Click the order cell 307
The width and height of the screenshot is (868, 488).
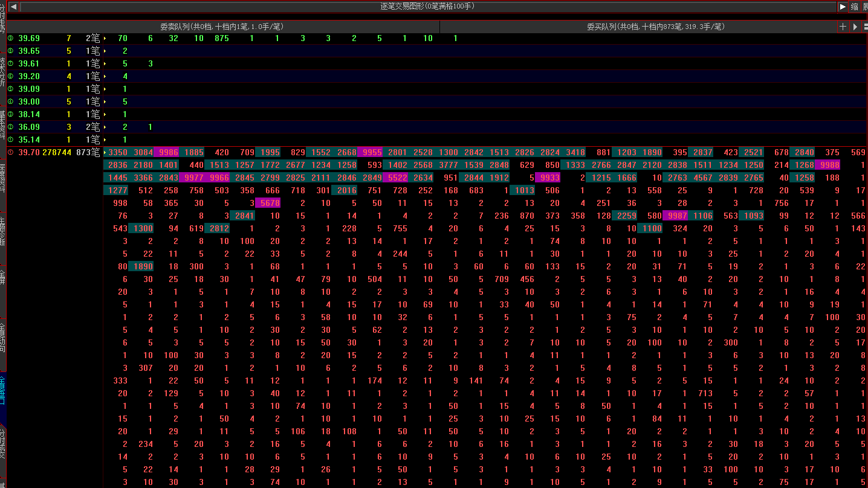[146, 368]
